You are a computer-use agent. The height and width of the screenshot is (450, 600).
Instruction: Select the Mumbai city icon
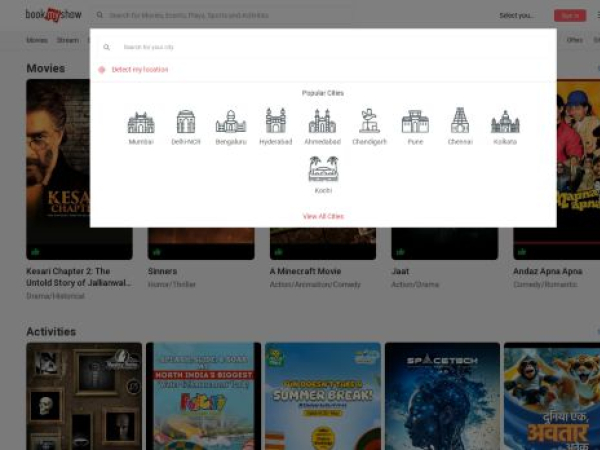[x=141, y=122]
